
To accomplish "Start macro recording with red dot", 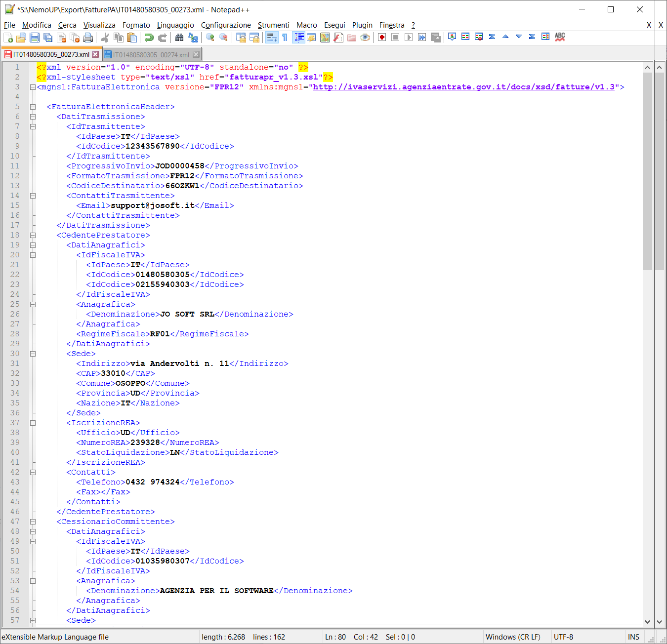I will [x=382, y=38].
